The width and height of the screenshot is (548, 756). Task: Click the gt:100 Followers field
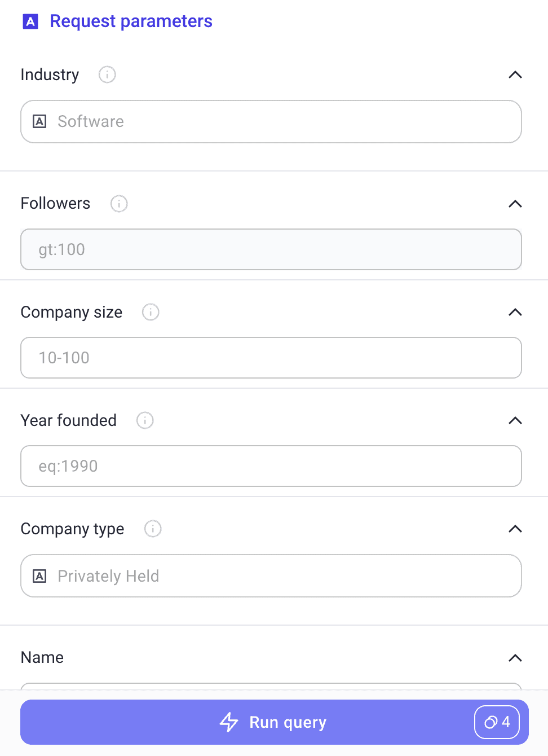coord(271,249)
